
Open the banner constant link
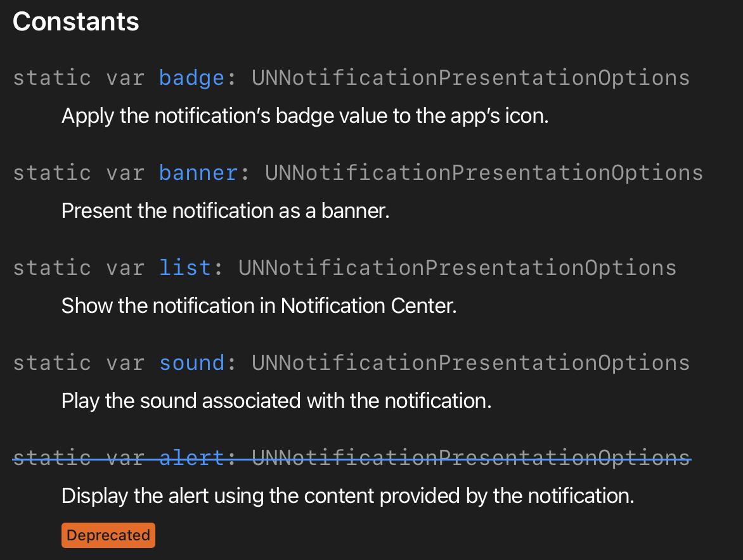tap(198, 173)
